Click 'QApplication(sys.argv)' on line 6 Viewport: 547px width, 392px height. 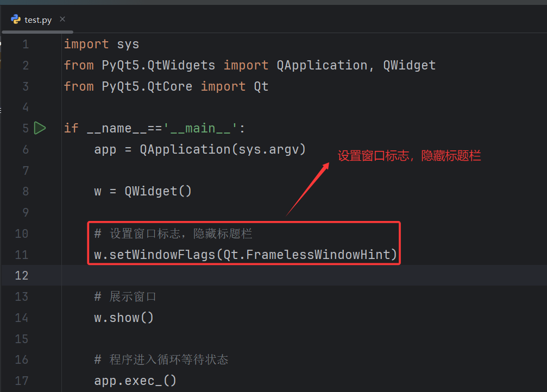coord(223,149)
